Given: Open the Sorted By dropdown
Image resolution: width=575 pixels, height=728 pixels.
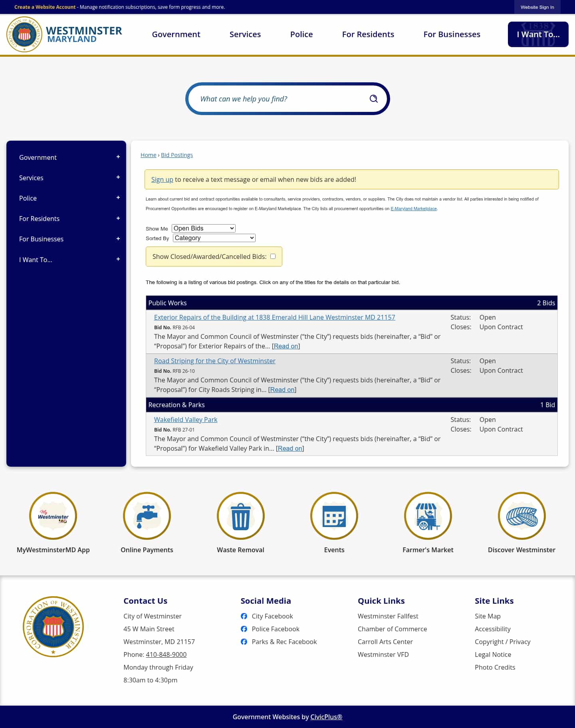Looking at the screenshot, I should click(214, 238).
